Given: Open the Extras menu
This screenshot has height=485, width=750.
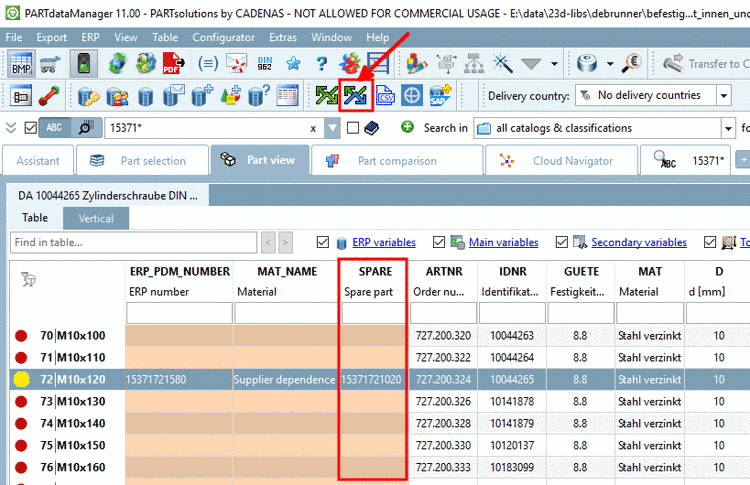Looking at the screenshot, I should (283, 37).
